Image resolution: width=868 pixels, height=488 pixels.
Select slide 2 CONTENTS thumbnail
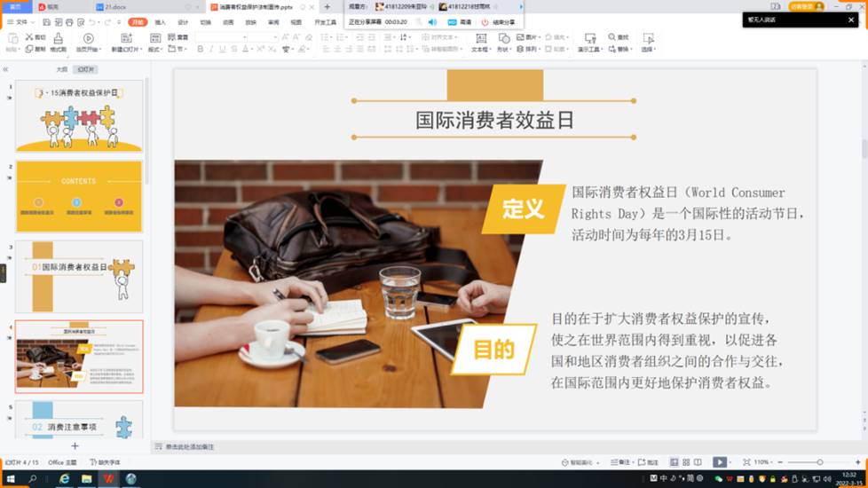78,196
